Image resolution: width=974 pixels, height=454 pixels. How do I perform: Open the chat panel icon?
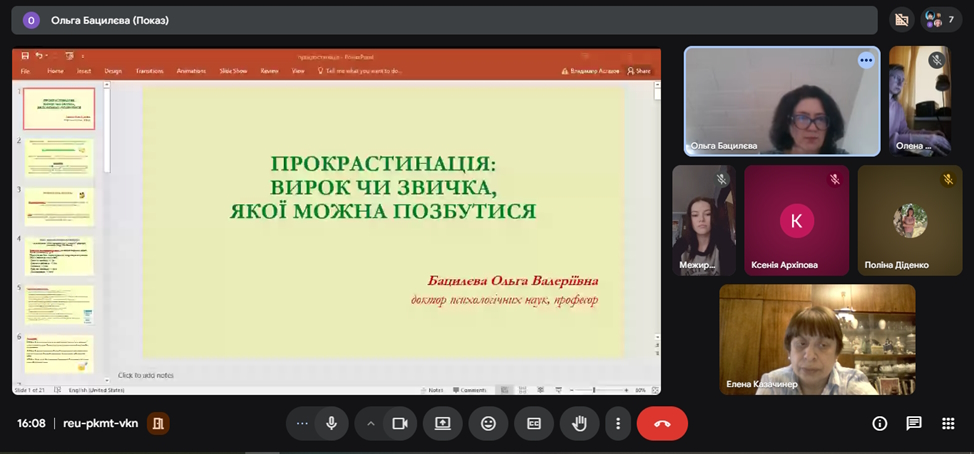[x=914, y=423]
